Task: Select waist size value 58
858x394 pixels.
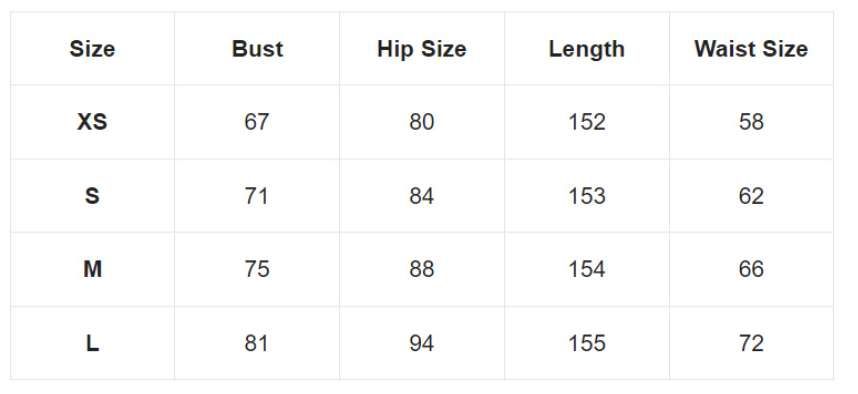Action: (x=751, y=122)
